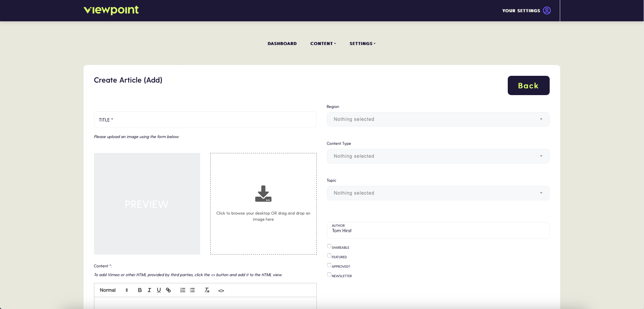Switch to HTML view button

pos(221,290)
